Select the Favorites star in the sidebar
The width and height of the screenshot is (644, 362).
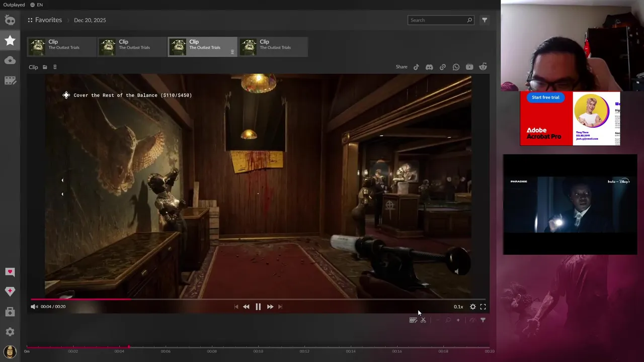tap(10, 40)
